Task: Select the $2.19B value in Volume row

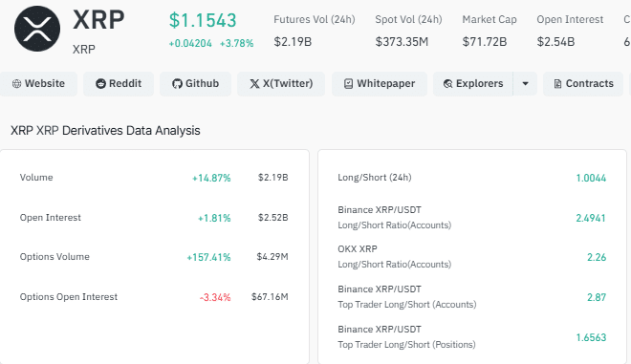Action: click(273, 178)
